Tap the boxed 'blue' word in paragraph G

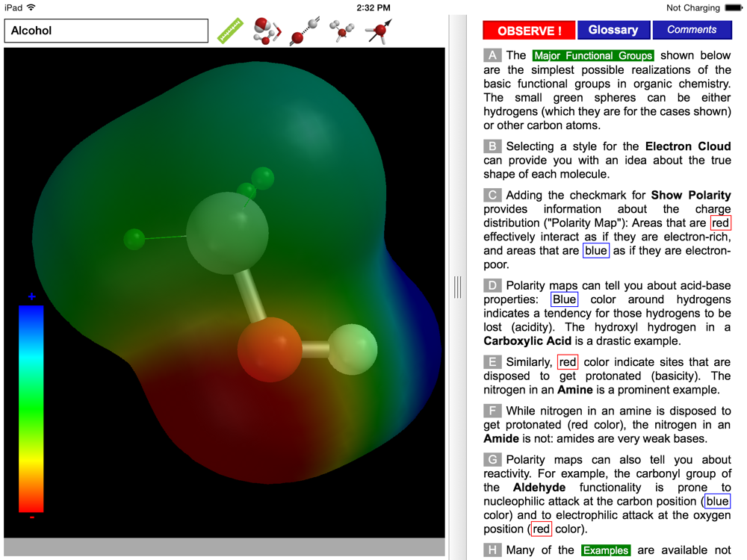click(x=717, y=501)
